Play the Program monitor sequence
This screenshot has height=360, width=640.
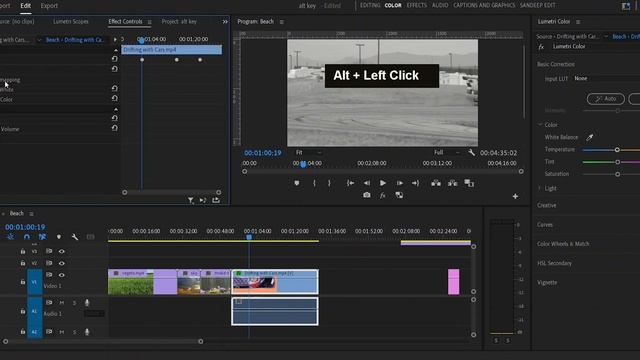click(382, 183)
